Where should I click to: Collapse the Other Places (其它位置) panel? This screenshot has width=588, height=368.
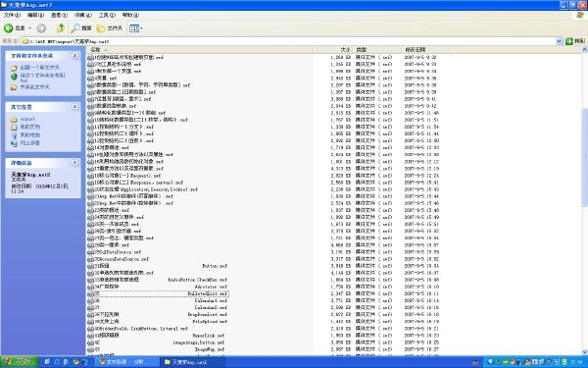(74, 107)
